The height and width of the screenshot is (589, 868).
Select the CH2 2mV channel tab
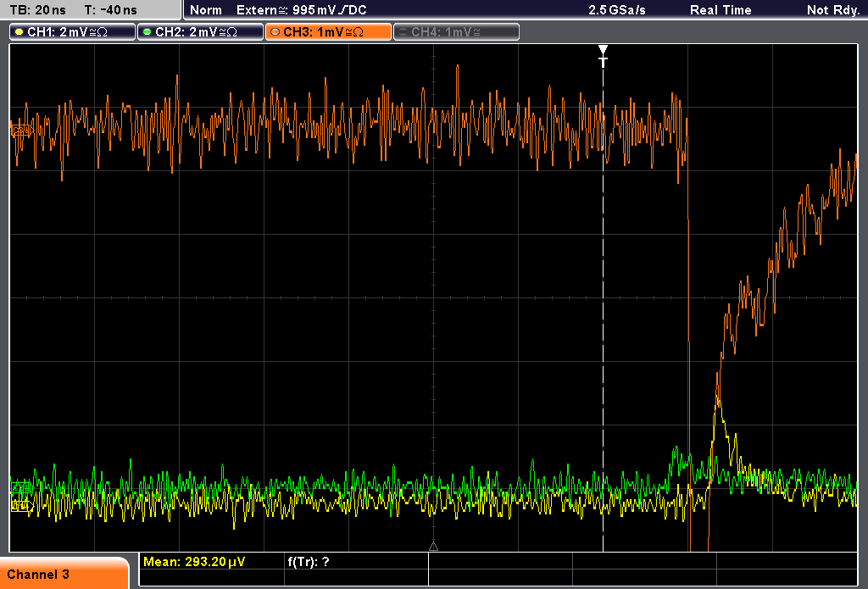click(200, 32)
